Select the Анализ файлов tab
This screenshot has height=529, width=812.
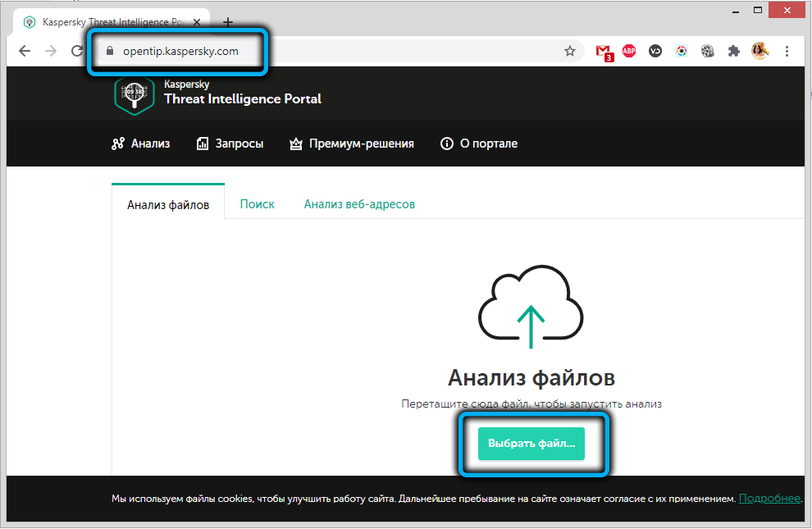click(x=168, y=204)
